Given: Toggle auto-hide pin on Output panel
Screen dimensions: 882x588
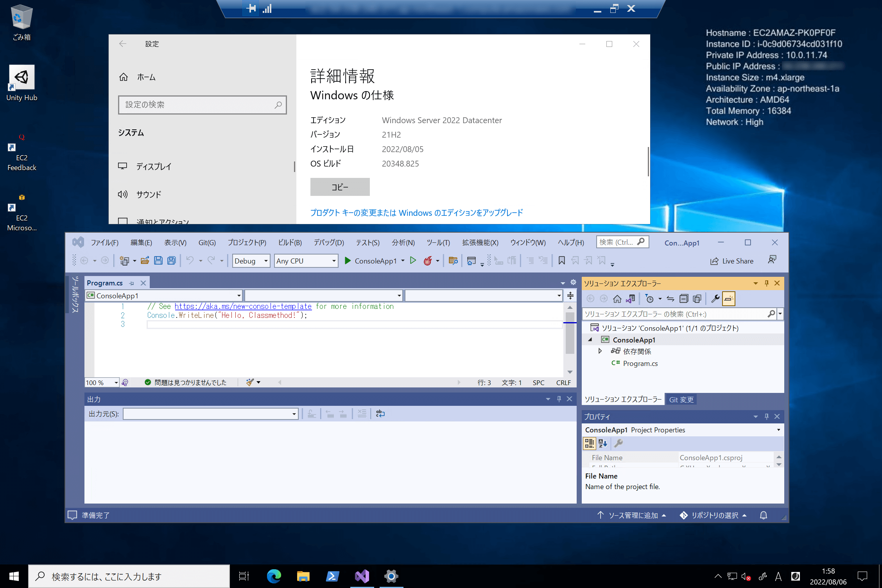Looking at the screenshot, I should [559, 399].
